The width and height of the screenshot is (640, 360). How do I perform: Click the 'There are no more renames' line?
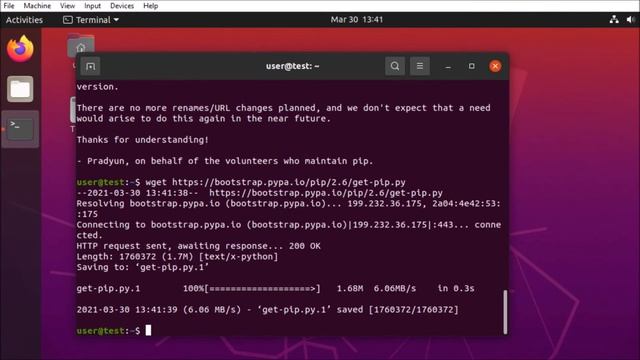tap(283, 108)
